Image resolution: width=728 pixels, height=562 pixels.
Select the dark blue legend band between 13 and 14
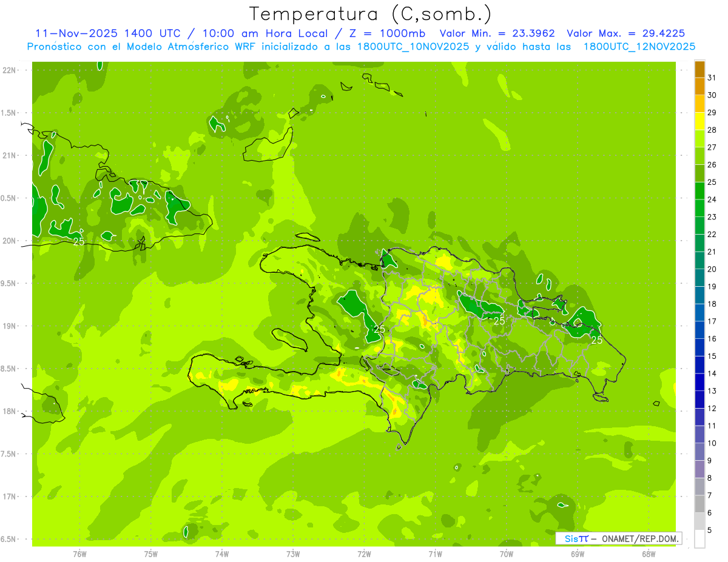(x=699, y=383)
